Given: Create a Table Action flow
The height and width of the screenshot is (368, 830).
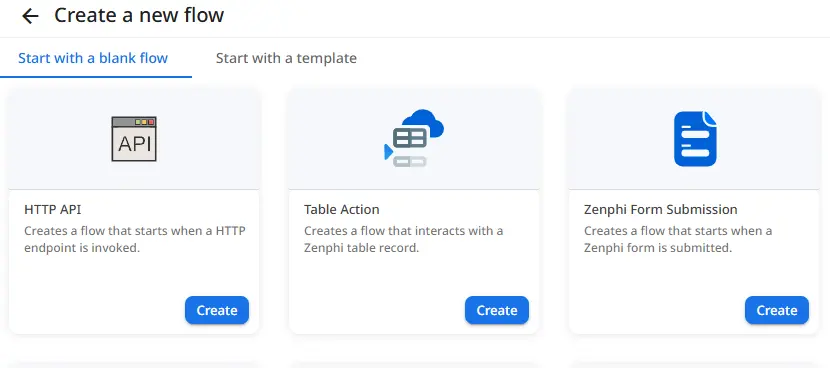Looking at the screenshot, I should coord(497,310).
